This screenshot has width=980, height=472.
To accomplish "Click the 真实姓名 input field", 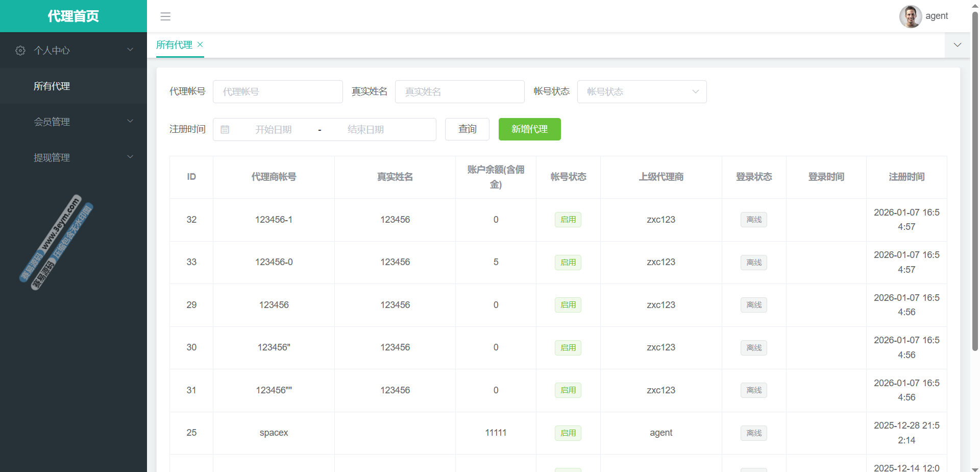I will pos(459,92).
